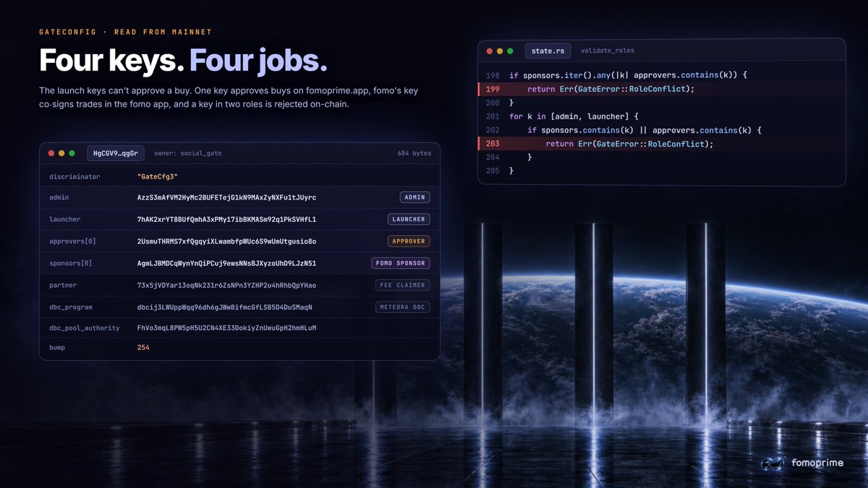Click the "684 bytes" size label
The width and height of the screenshot is (868, 488).
click(x=414, y=153)
